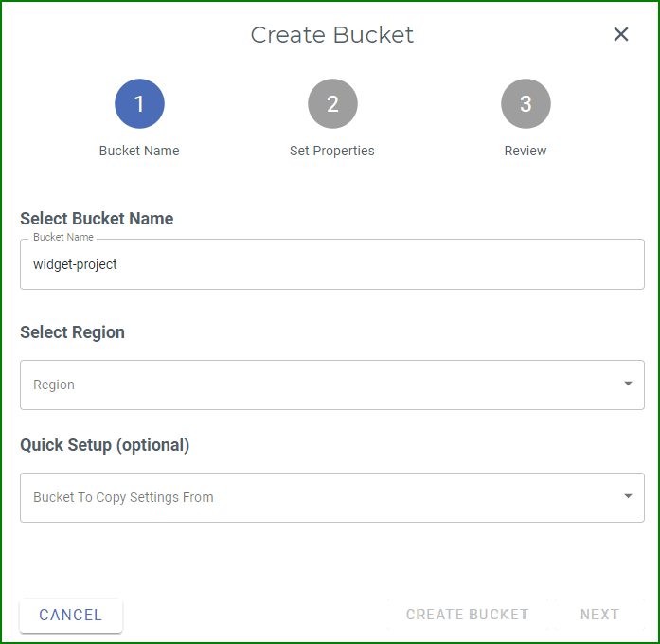660x644 pixels.
Task: Click the copy settings dropdown arrow
Action: tap(628, 496)
